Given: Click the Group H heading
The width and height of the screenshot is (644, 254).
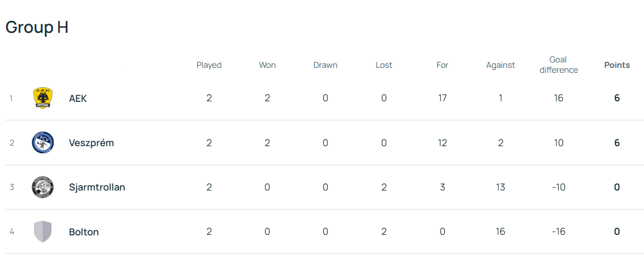Looking at the screenshot, I should [x=37, y=27].
